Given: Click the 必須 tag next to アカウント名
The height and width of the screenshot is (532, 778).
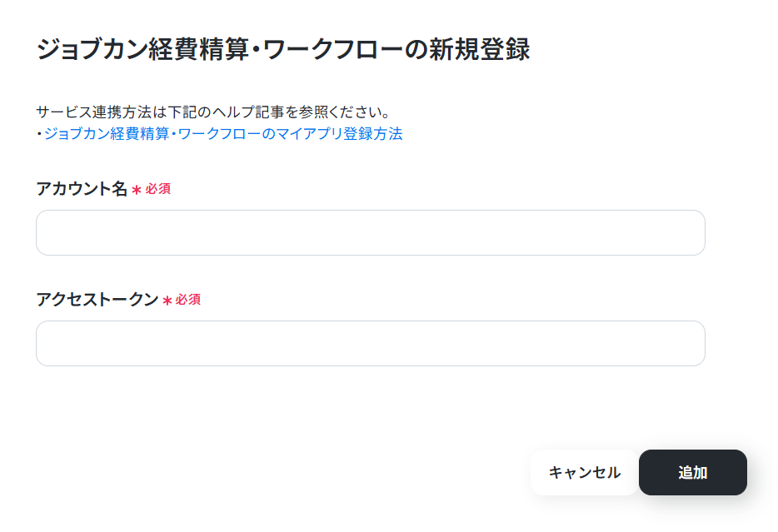Looking at the screenshot, I should pyautogui.click(x=157, y=189).
